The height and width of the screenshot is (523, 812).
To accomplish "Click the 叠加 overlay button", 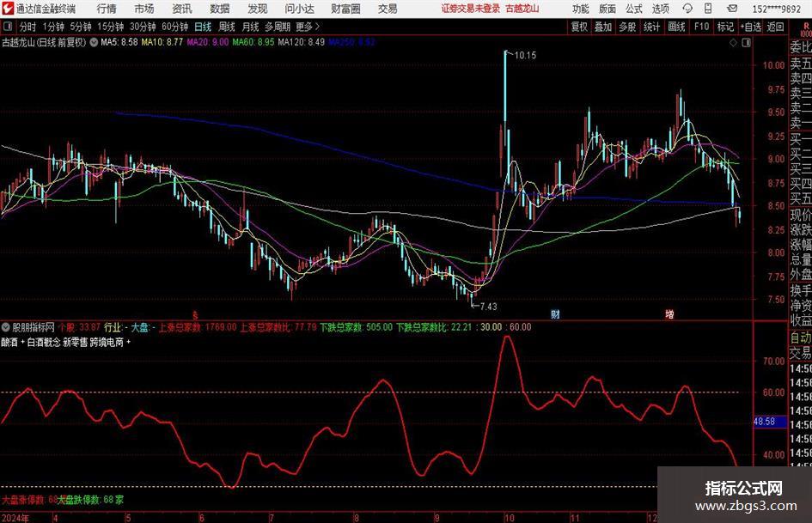I will [x=603, y=27].
